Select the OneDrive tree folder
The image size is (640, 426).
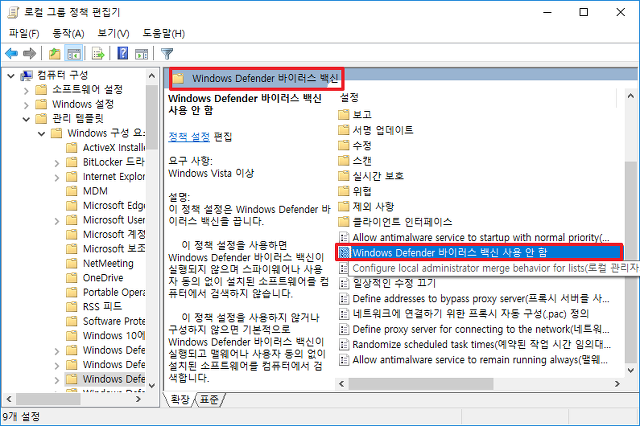pyautogui.click(x=95, y=278)
